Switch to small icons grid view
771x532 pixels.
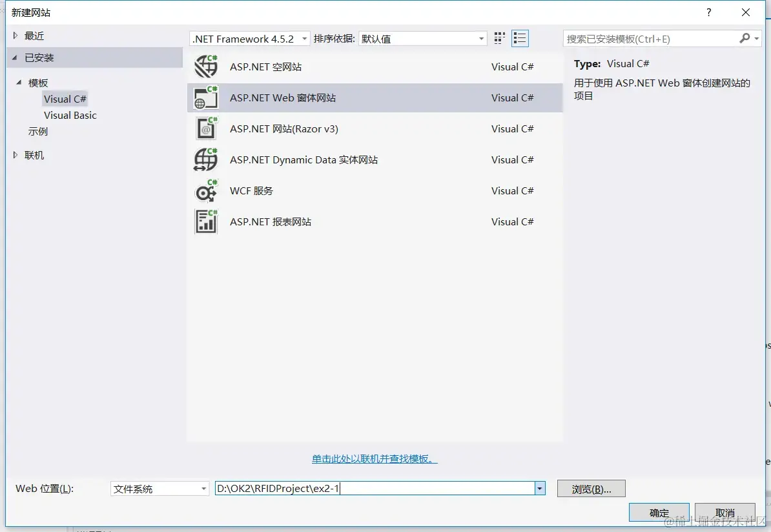[x=500, y=38]
